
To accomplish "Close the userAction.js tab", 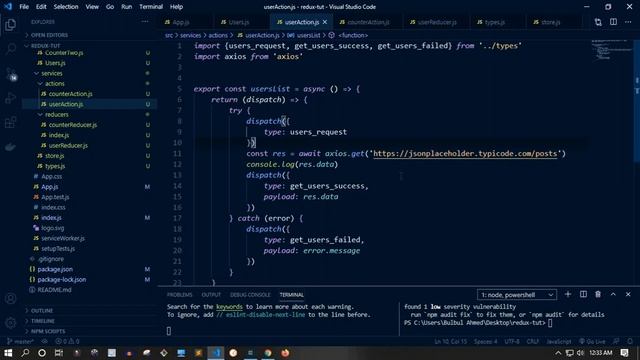I will (x=325, y=22).
